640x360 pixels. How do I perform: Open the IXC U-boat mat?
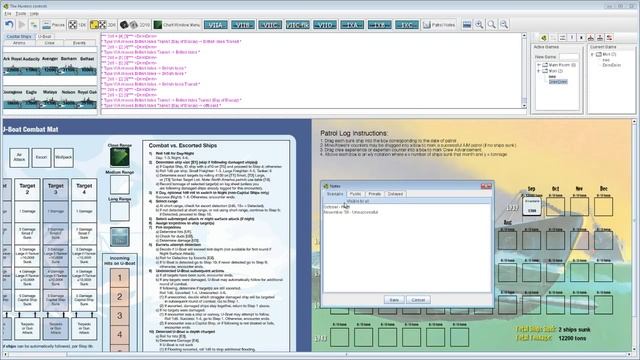coord(407,25)
